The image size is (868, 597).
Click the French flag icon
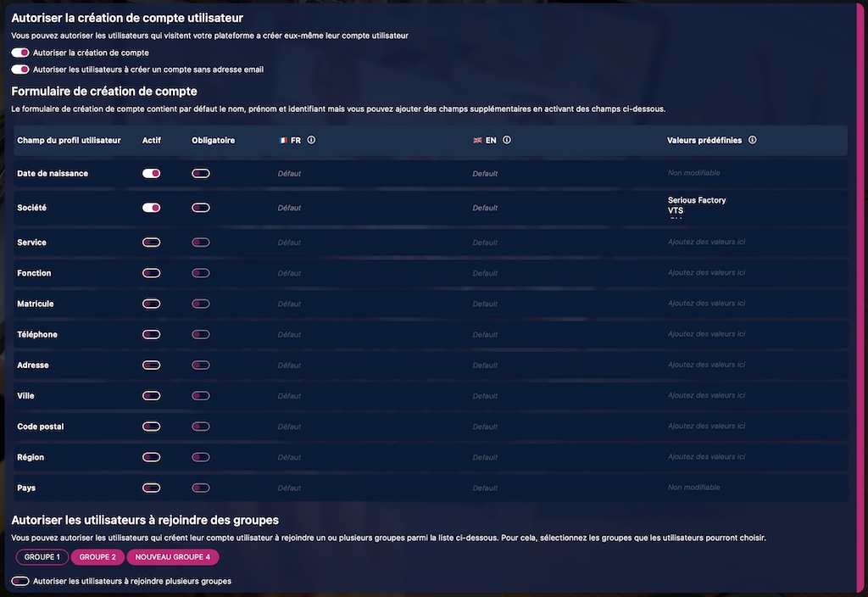[283, 140]
